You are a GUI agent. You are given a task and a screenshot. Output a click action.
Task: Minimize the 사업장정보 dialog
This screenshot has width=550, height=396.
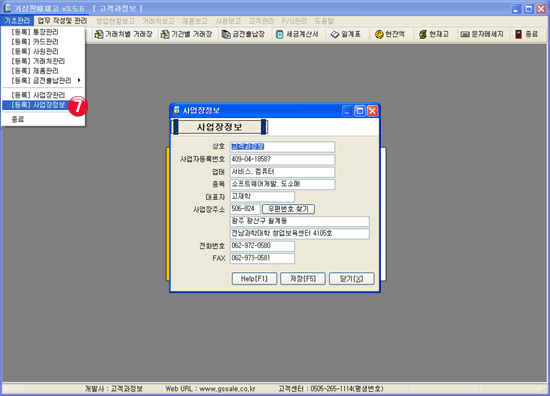[x=347, y=111]
